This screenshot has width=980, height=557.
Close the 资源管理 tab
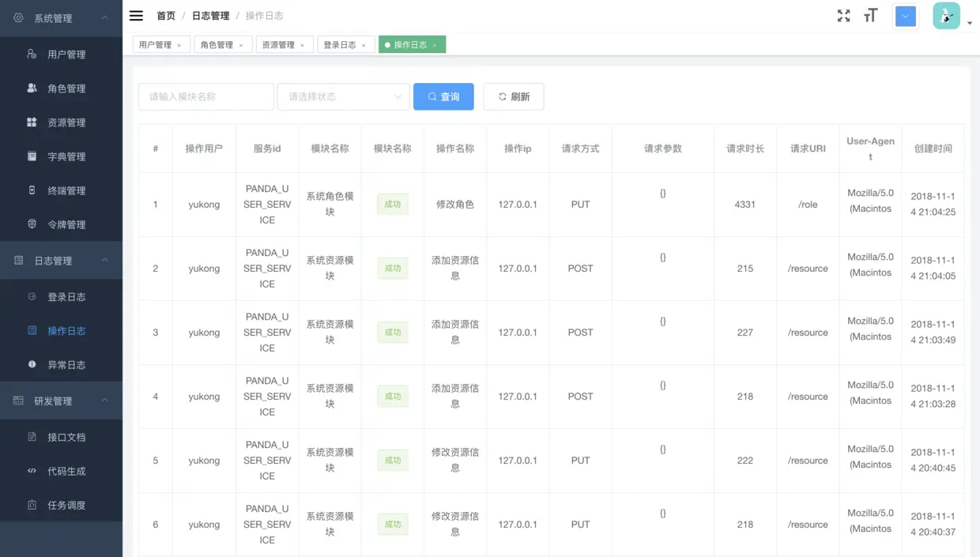coord(302,46)
